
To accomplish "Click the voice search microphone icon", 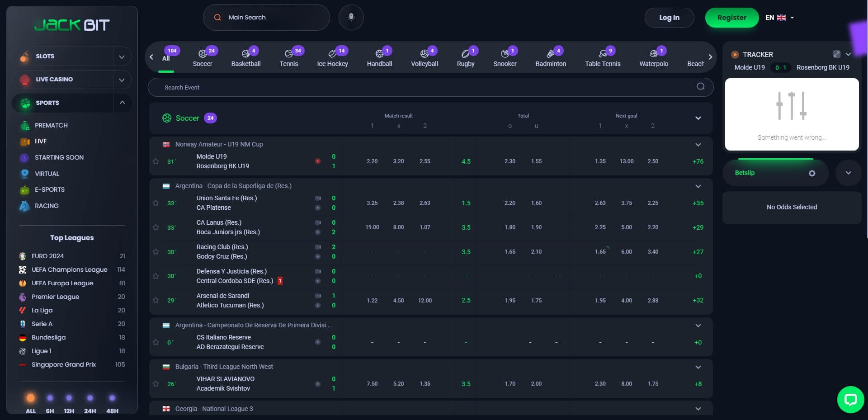I will pyautogui.click(x=351, y=18).
